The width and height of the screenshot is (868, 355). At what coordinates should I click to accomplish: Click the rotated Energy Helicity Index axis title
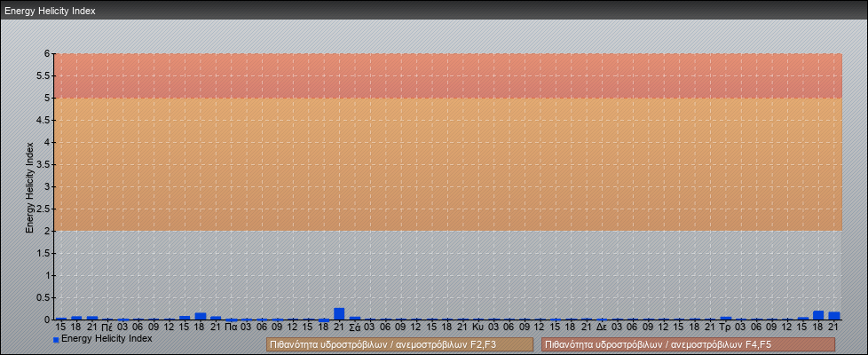pyautogui.click(x=29, y=187)
